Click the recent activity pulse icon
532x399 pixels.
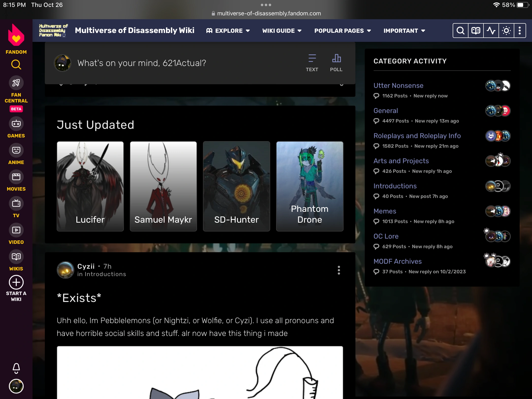pos(491,31)
